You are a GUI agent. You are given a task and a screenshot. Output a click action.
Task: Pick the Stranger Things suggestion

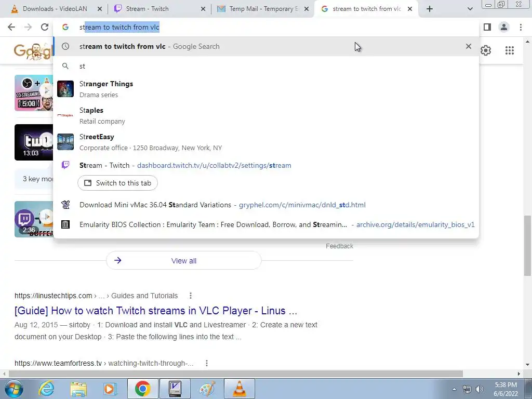[266, 89]
